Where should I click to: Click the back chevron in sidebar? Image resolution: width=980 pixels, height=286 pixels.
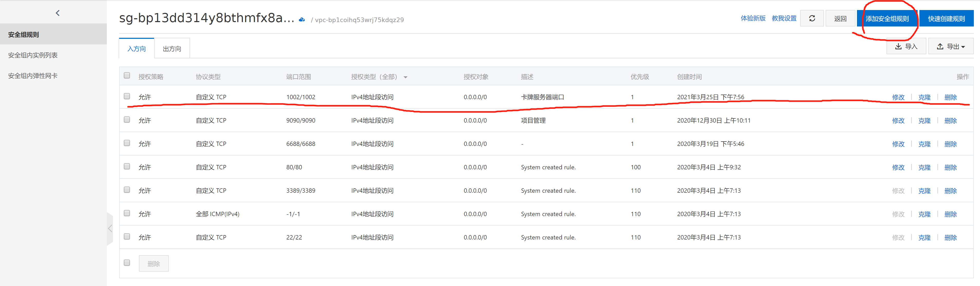[58, 13]
